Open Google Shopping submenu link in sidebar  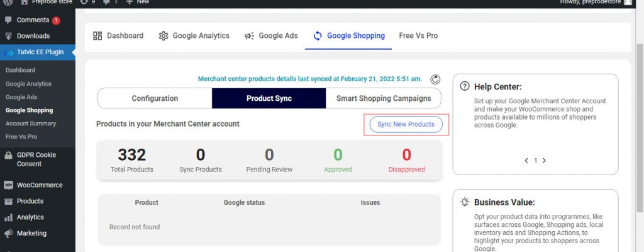pos(29,110)
